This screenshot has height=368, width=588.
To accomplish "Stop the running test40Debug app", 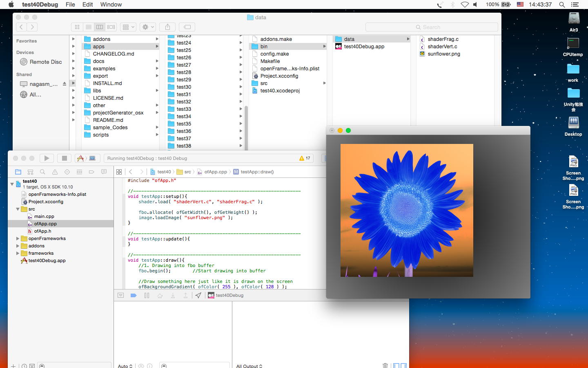I will (x=64, y=158).
